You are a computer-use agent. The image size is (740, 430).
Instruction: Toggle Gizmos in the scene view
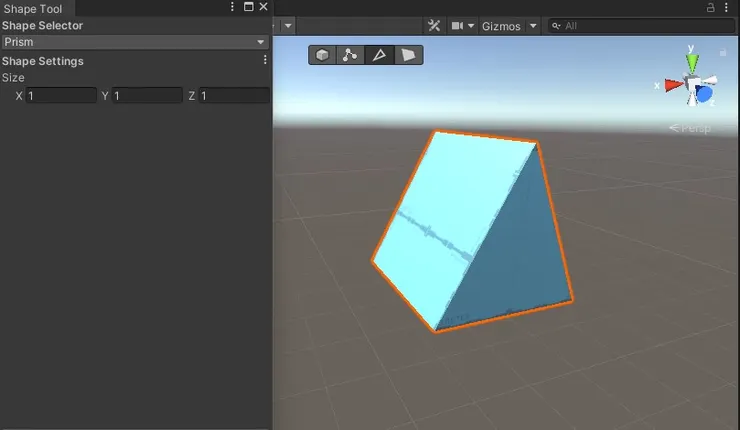[501, 26]
